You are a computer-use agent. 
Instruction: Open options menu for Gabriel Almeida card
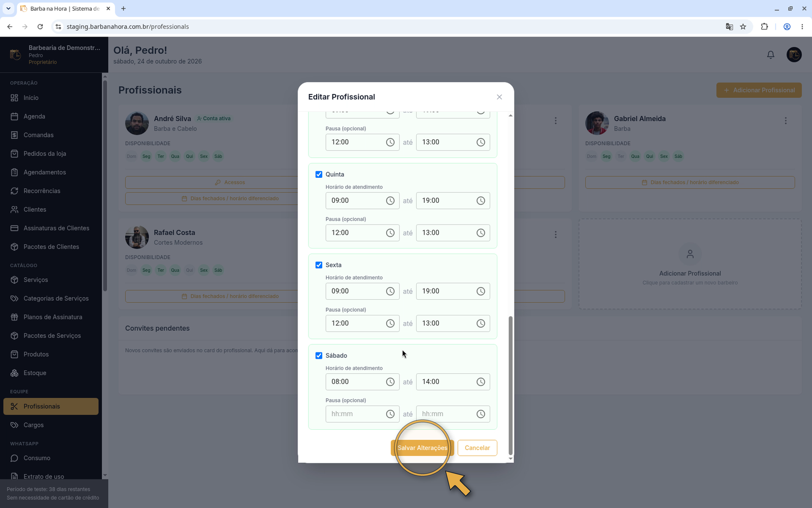point(786,121)
